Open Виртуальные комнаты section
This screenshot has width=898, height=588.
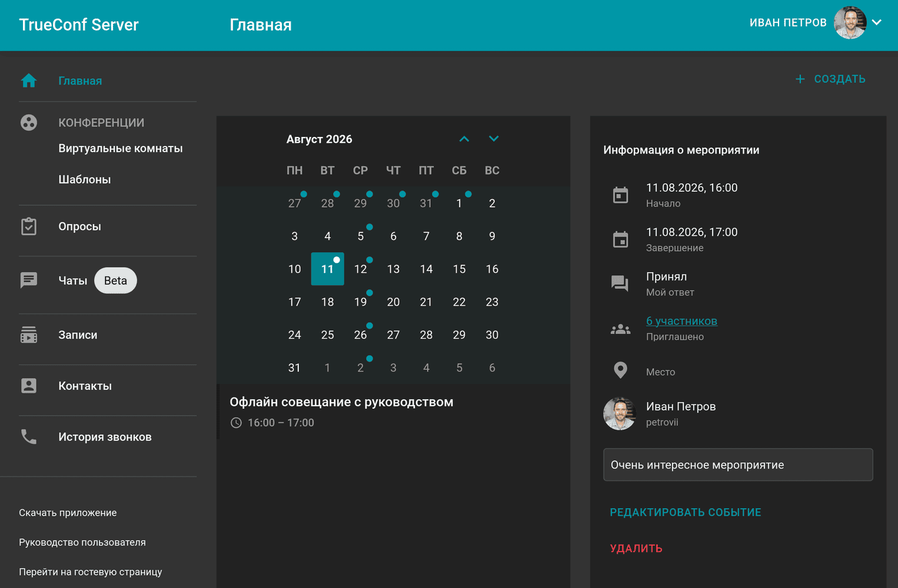pos(121,148)
